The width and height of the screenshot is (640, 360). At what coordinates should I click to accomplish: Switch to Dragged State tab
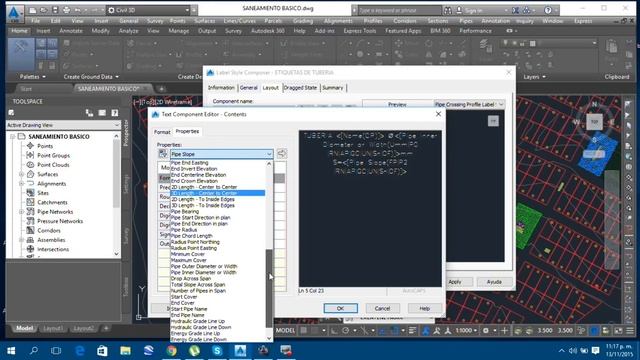coord(300,88)
